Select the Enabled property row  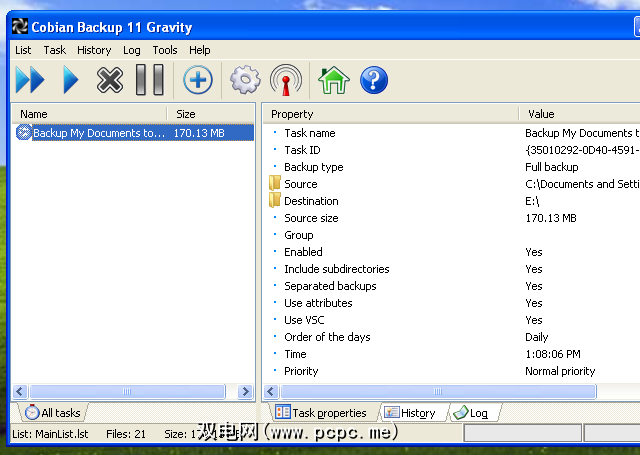(452, 252)
